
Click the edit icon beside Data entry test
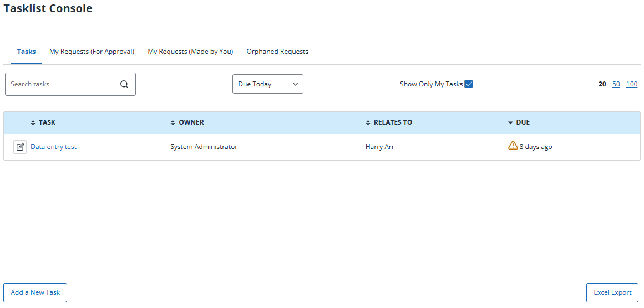(20, 147)
